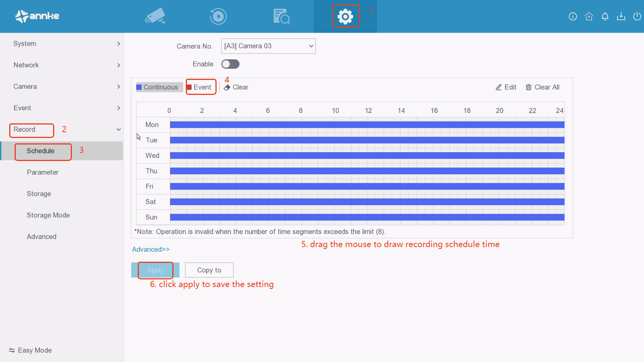The height and width of the screenshot is (362, 644).
Task: Expand the Network menu
Action: (x=62, y=65)
